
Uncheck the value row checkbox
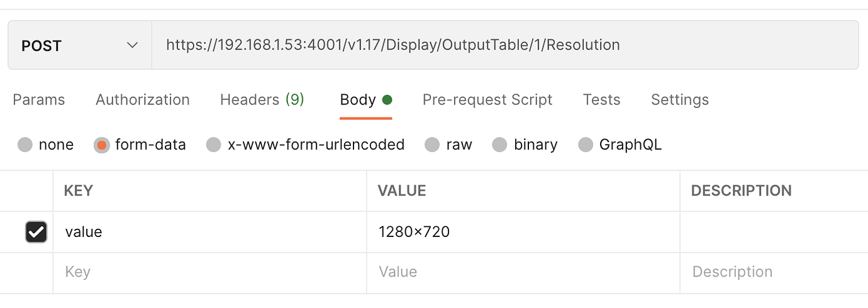(x=36, y=232)
